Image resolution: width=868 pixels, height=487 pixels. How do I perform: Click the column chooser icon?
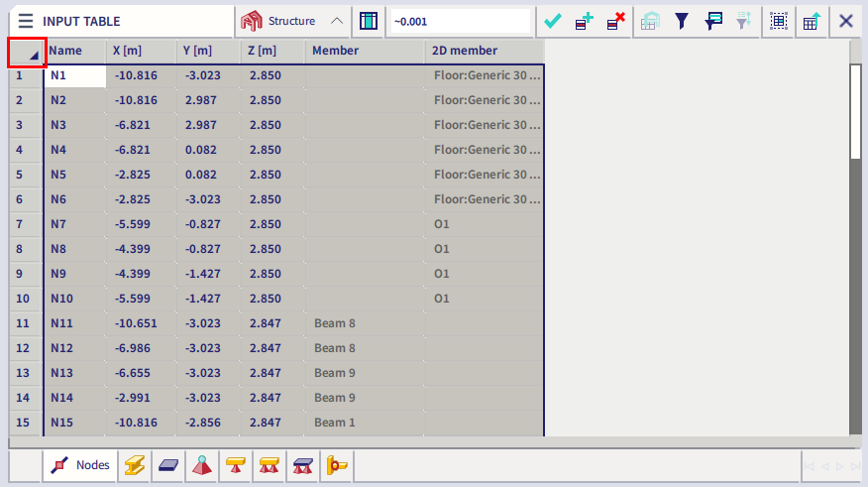[369, 21]
